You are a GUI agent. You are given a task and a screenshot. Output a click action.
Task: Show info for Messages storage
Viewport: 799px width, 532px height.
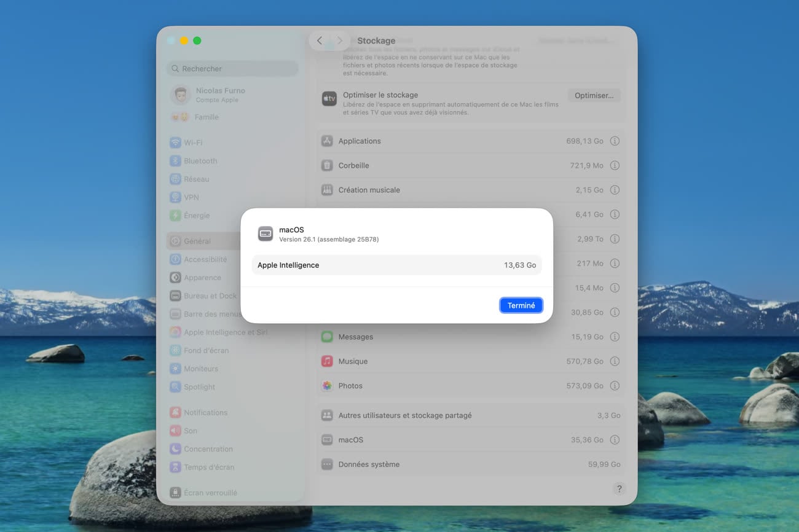point(615,337)
